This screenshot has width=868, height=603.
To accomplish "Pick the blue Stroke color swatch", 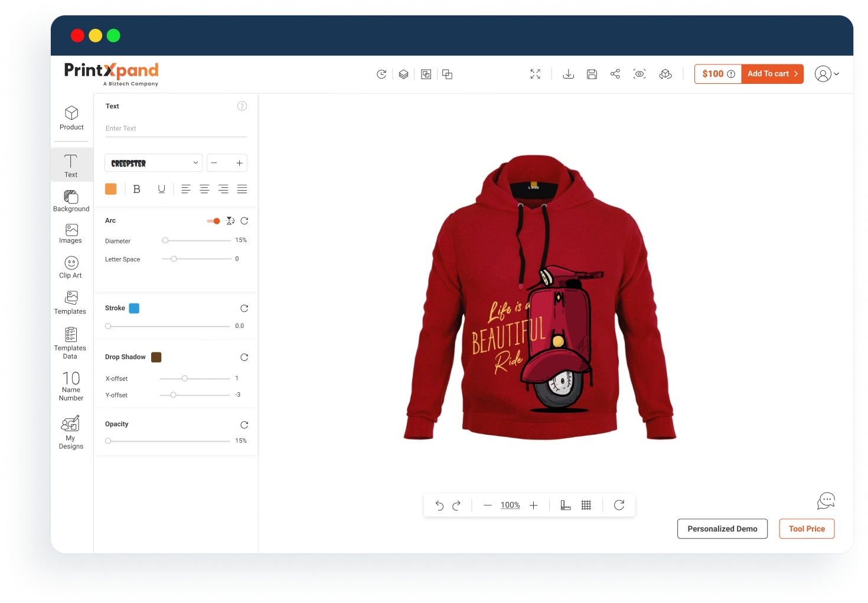I will pos(134,308).
